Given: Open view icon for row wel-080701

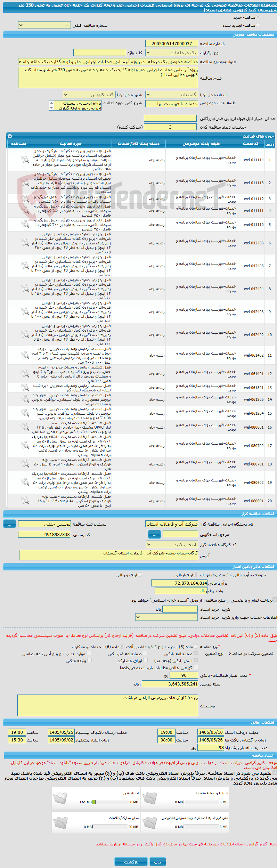Looking at the screenshot, I should coord(25,464).
